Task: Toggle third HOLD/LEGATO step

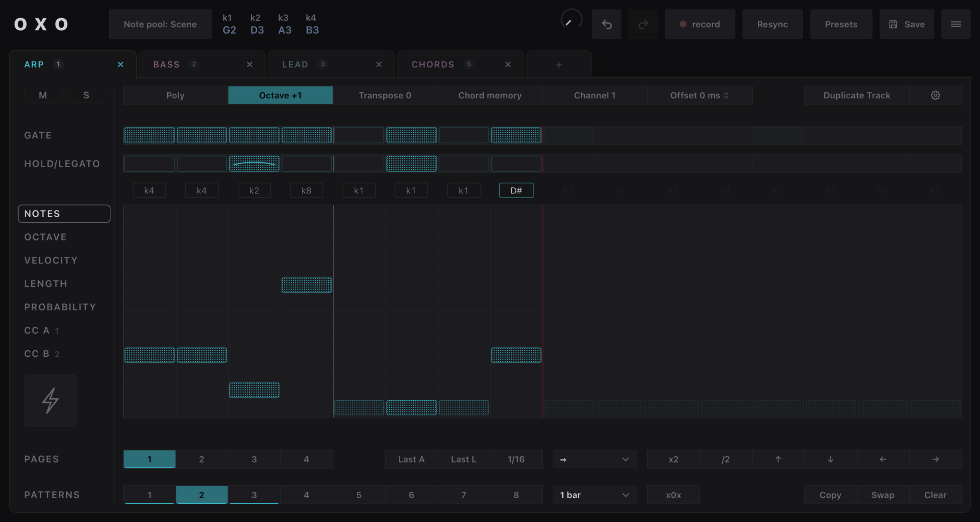Action: (254, 164)
